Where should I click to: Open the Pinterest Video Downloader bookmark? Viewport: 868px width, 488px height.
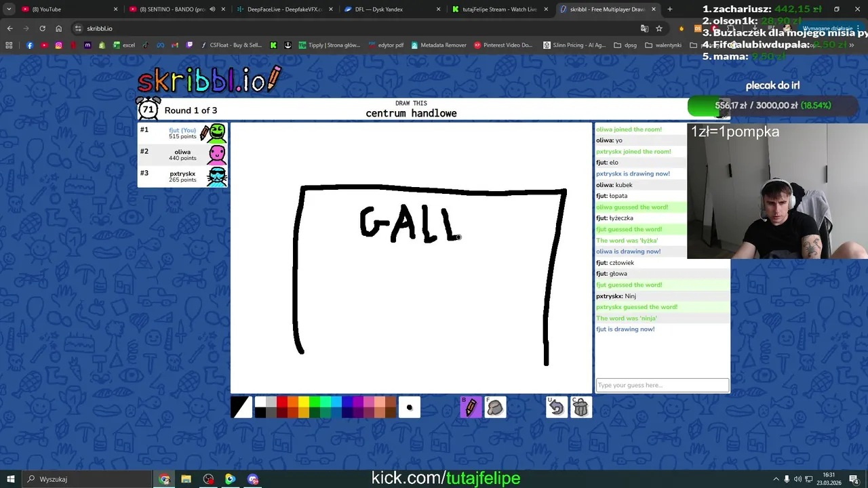(x=503, y=45)
